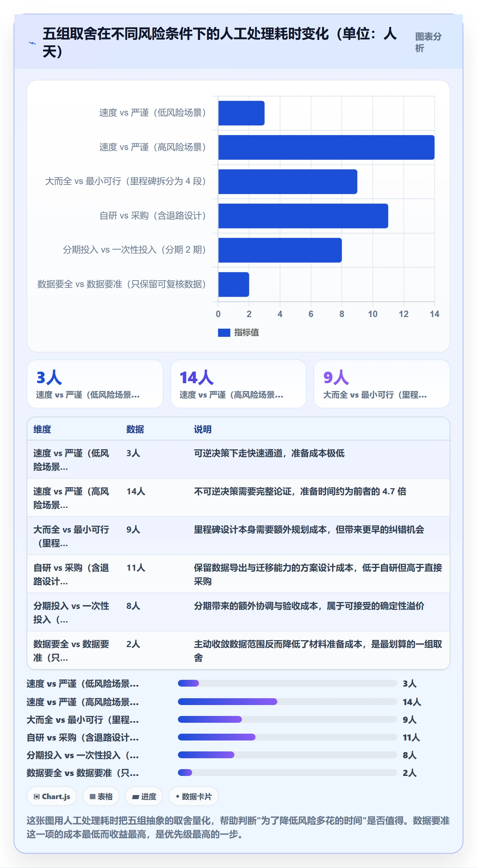Click the summary paragraph at bottom
The height and width of the screenshot is (868, 477).
[x=238, y=827]
